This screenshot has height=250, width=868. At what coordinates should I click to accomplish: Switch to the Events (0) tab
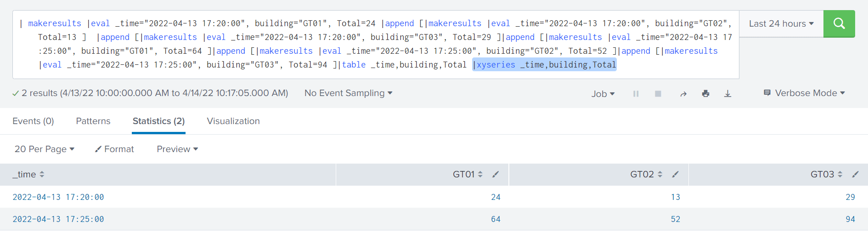pyautogui.click(x=33, y=121)
